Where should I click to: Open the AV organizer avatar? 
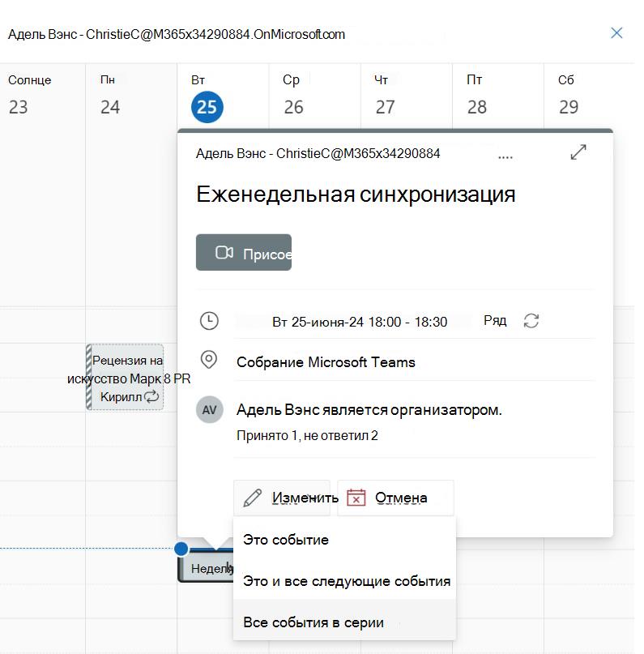(x=209, y=409)
